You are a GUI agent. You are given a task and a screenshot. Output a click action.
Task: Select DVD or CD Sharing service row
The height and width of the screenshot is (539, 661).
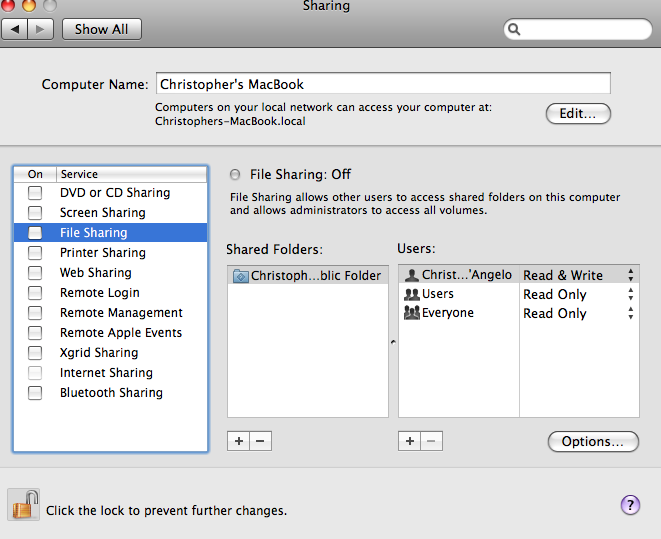click(110, 193)
